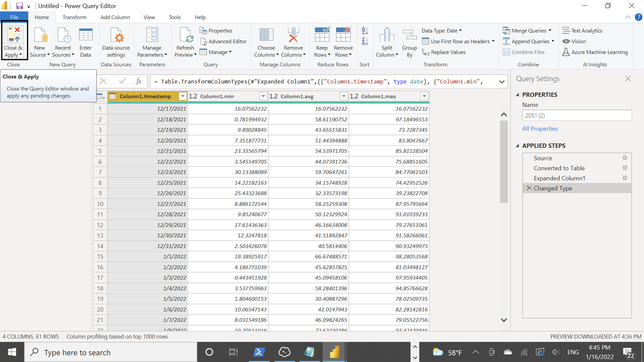Open Column1.min filter dropdown
Screen dimensions: 644x362
pos(263,96)
